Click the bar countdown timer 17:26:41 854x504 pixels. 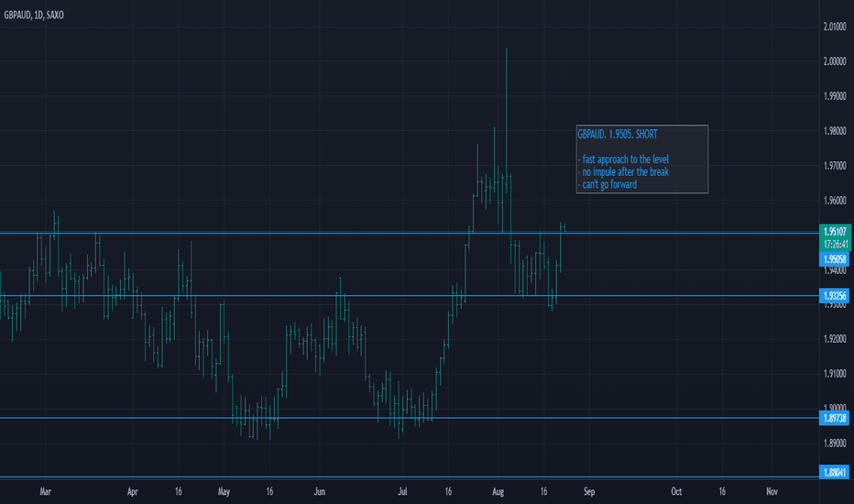835,244
